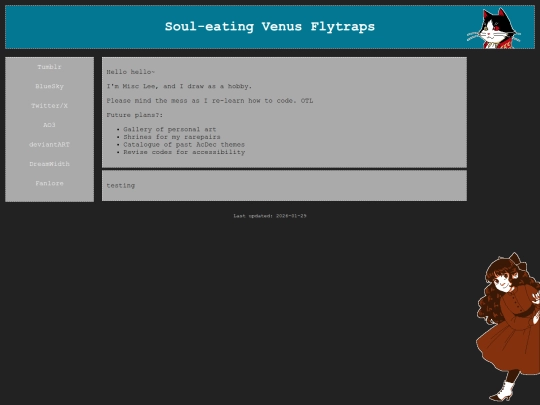
Task: Open the Tumblr link in sidebar
Action: click(x=49, y=67)
